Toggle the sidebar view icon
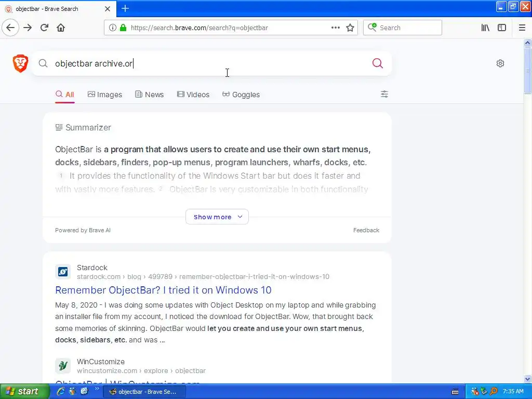Screen dimensions: 532x399 point(502,28)
